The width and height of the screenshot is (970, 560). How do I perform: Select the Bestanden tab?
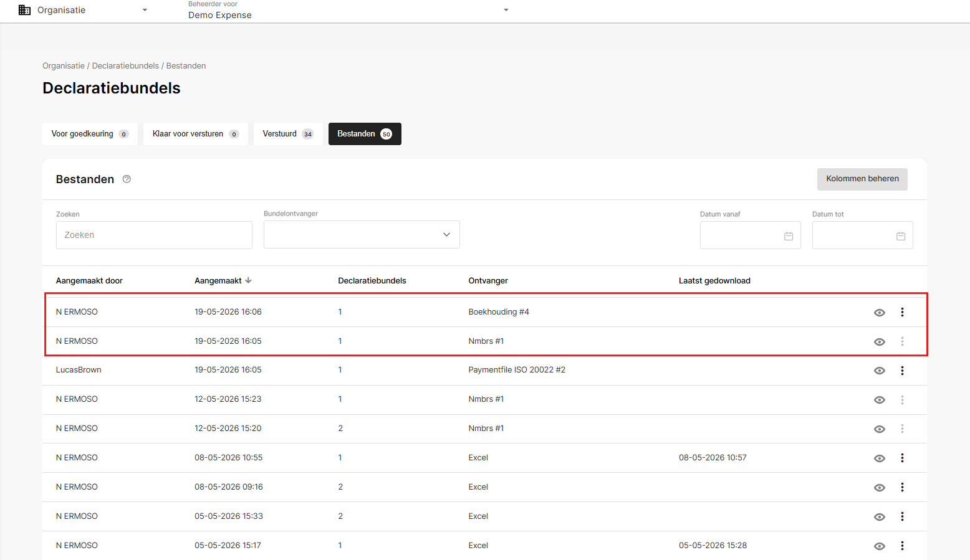365,134
